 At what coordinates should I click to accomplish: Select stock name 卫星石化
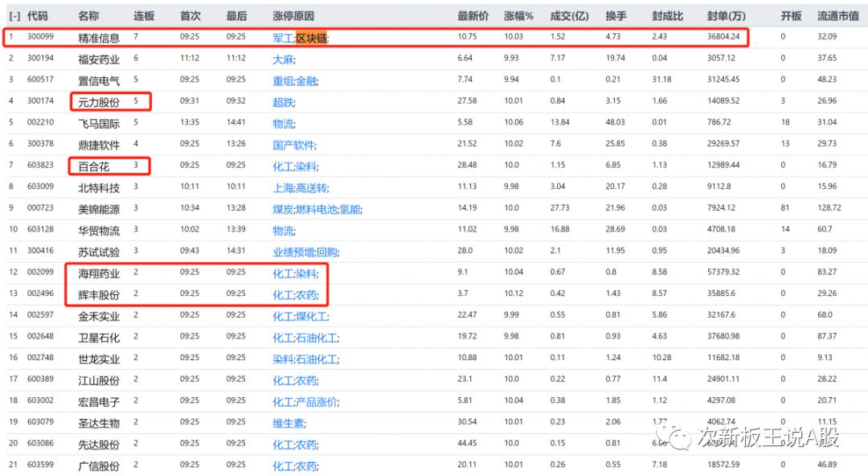(99, 338)
